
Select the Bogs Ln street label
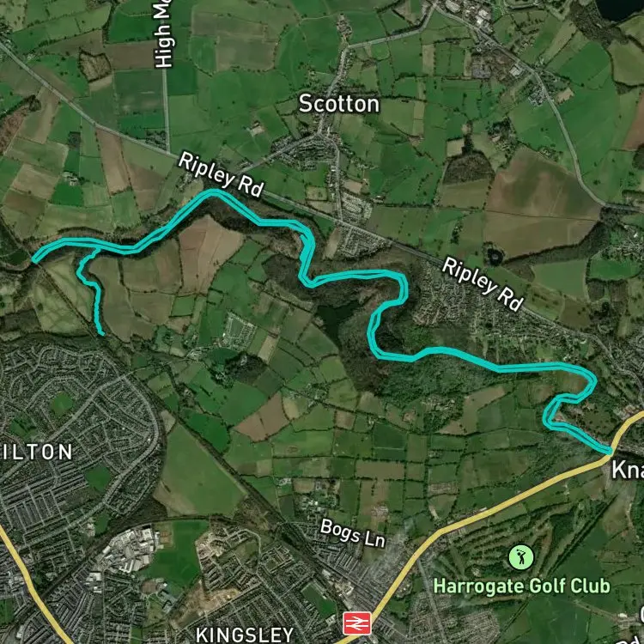(x=353, y=533)
